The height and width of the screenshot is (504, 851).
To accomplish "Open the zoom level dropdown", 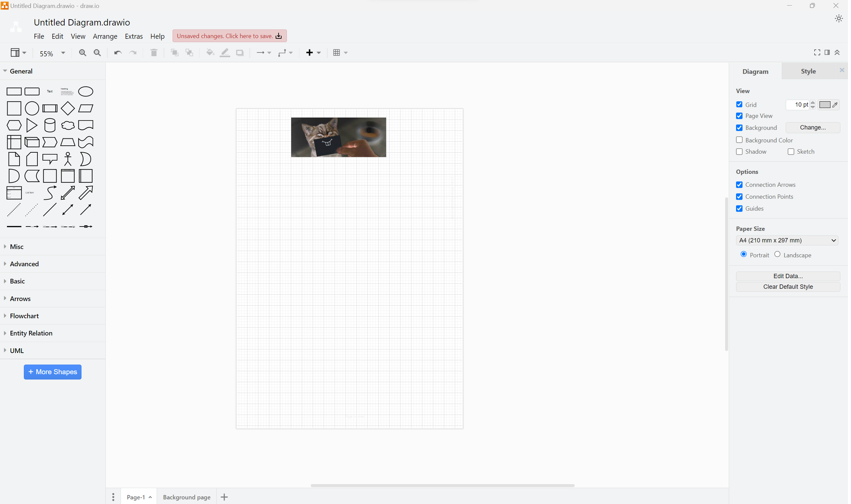I will click(63, 53).
